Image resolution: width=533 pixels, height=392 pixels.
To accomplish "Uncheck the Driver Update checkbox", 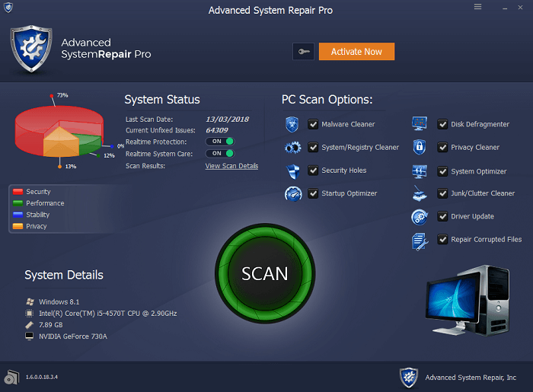I will click(x=442, y=216).
